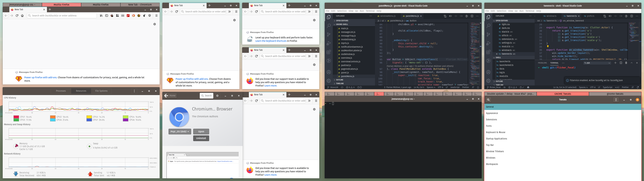Switch to the Processes tab in System Monitor
Screen dimensions: 644x181
click(61, 91)
